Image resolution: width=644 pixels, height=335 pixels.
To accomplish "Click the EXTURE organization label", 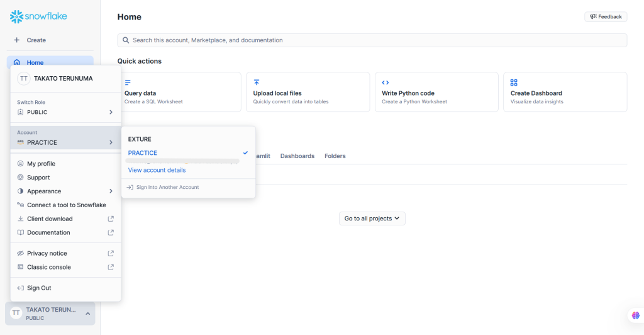I will click(140, 139).
